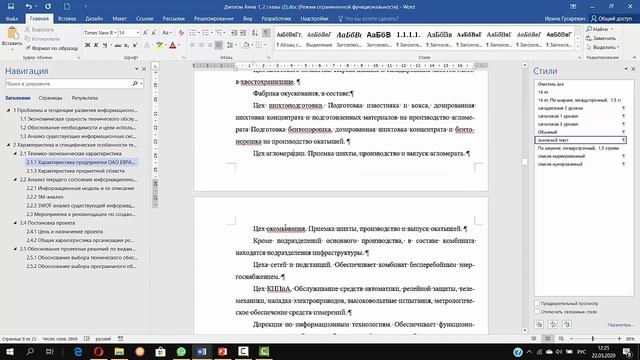Click 'Очистить все' in Styles pane
This screenshot has width=640, height=360.
coord(550,84)
